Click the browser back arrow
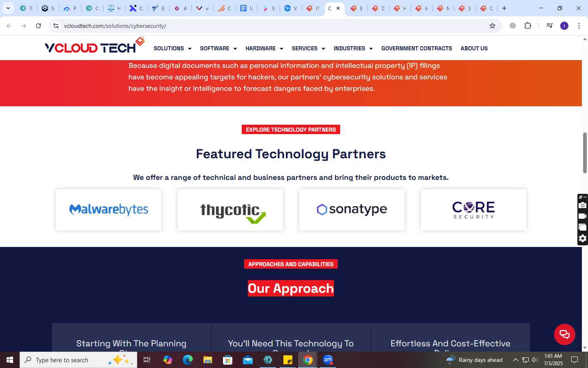Viewport: 588px width, 368px height. point(9,26)
